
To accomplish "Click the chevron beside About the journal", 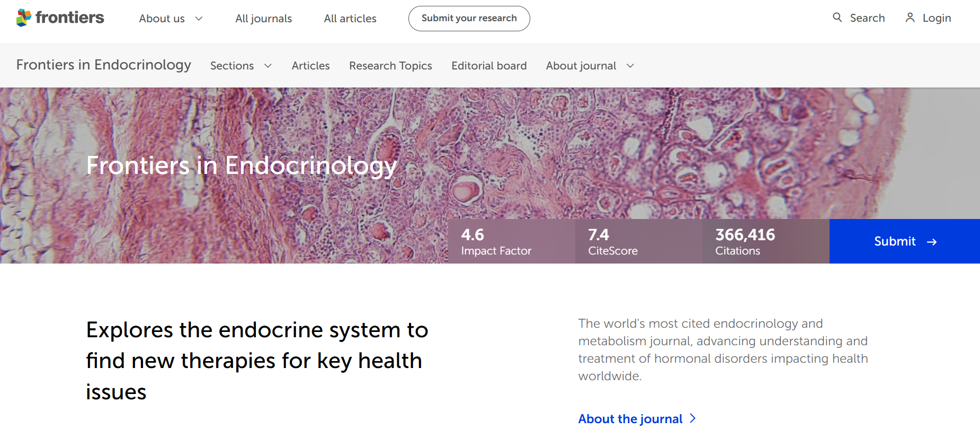I will point(692,418).
